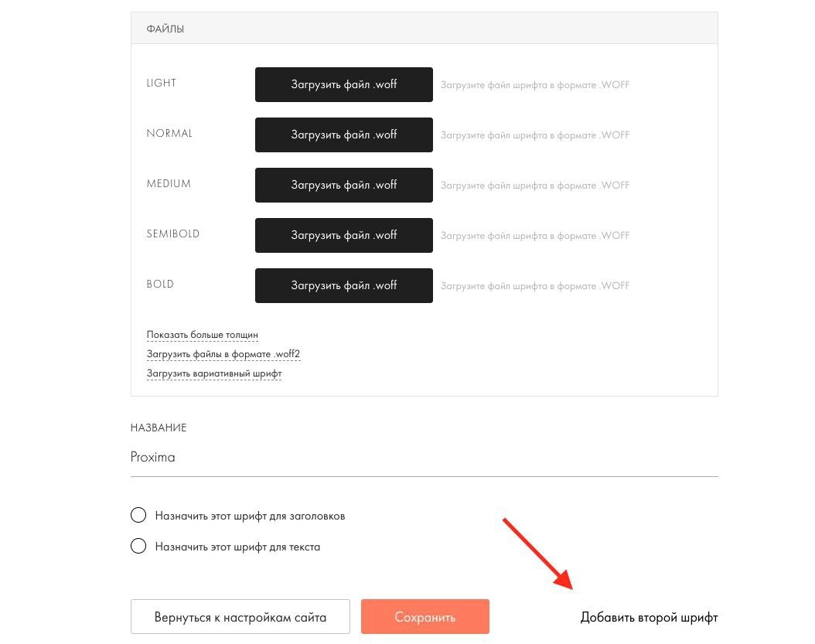The image size is (815, 644).
Task: Upload .woff file for MEDIUM weight
Action: click(343, 185)
